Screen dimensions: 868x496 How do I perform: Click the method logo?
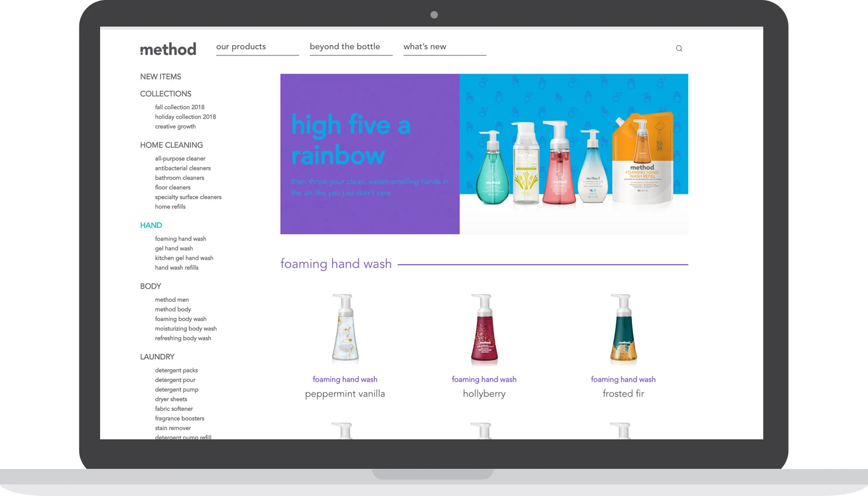[168, 49]
